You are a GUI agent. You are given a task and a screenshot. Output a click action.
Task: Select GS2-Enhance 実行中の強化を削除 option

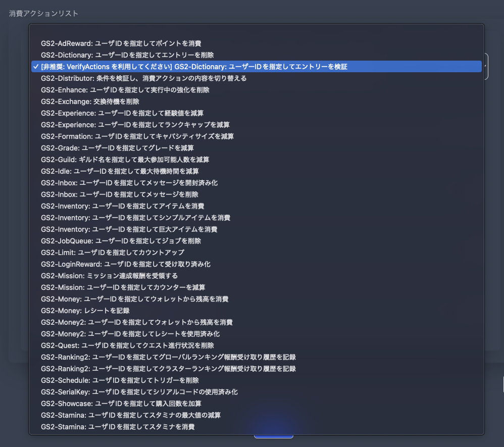[256, 90]
